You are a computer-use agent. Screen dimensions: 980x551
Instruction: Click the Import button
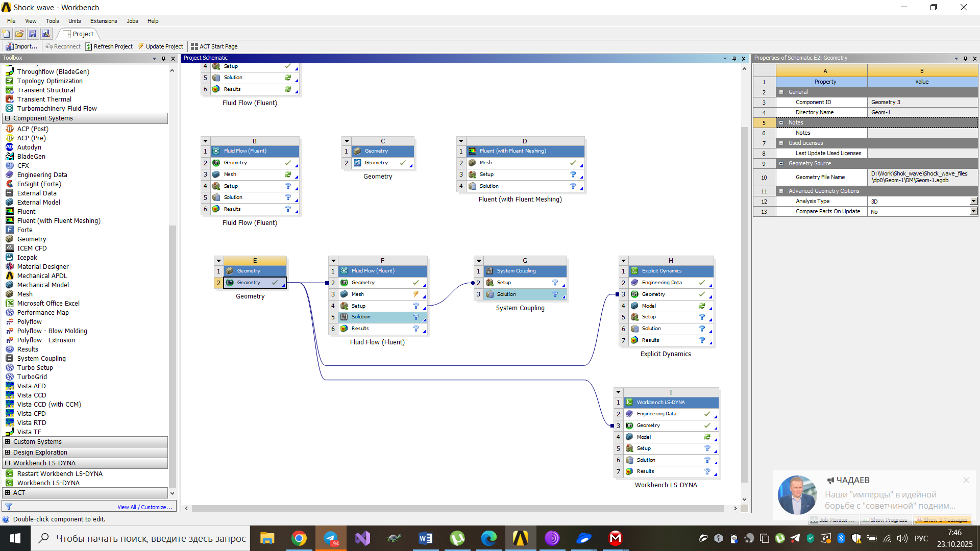tap(21, 46)
